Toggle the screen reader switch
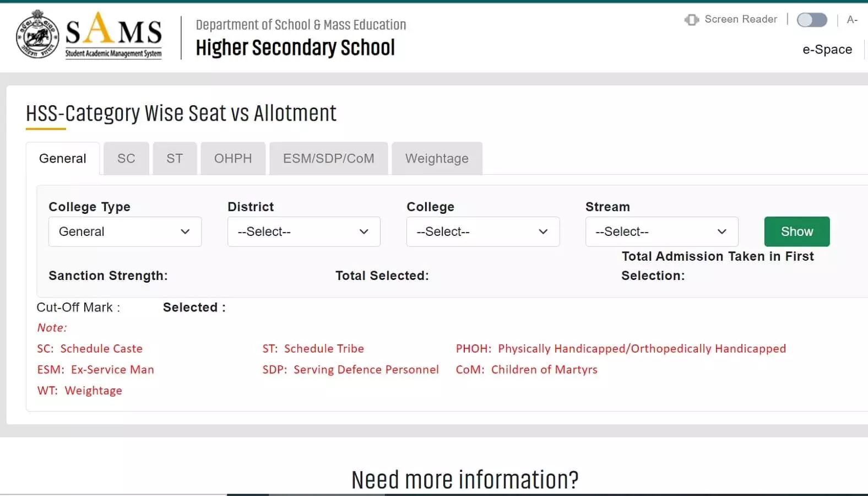868x496 pixels. [x=812, y=20]
